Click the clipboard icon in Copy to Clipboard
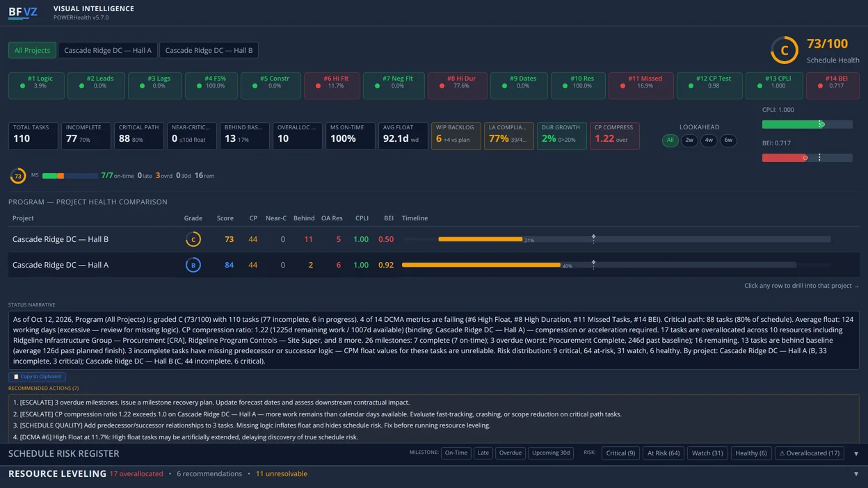This screenshot has width=868, height=488. pyautogui.click(x=16, y=377)
